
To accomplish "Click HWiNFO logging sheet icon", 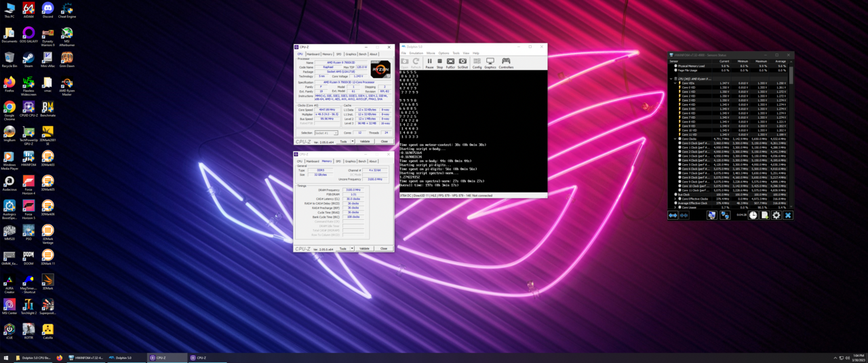I will pos(765,215).
